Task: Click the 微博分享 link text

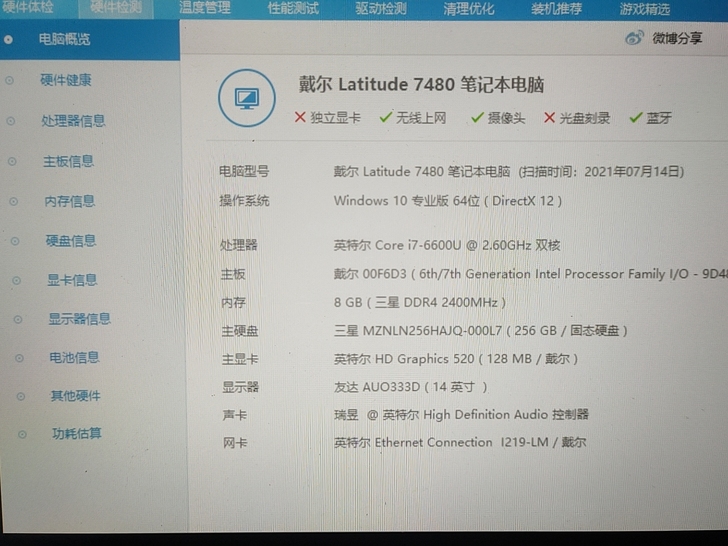Action: pyautogui.click(x=677, y=38)
